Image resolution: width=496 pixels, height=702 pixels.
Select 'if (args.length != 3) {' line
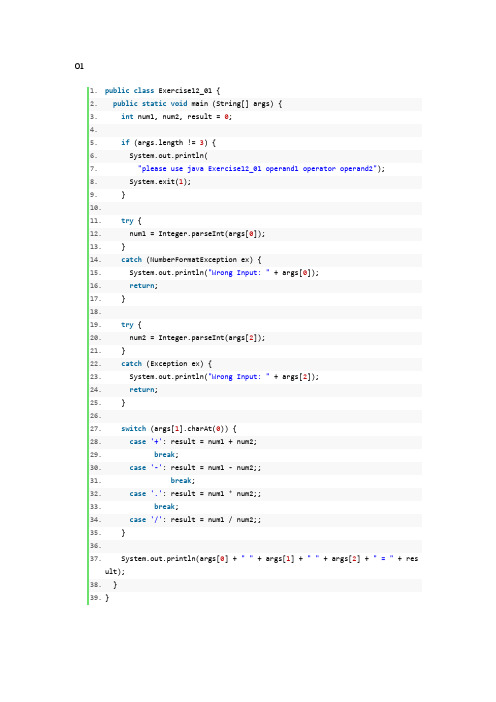point(168,142)
